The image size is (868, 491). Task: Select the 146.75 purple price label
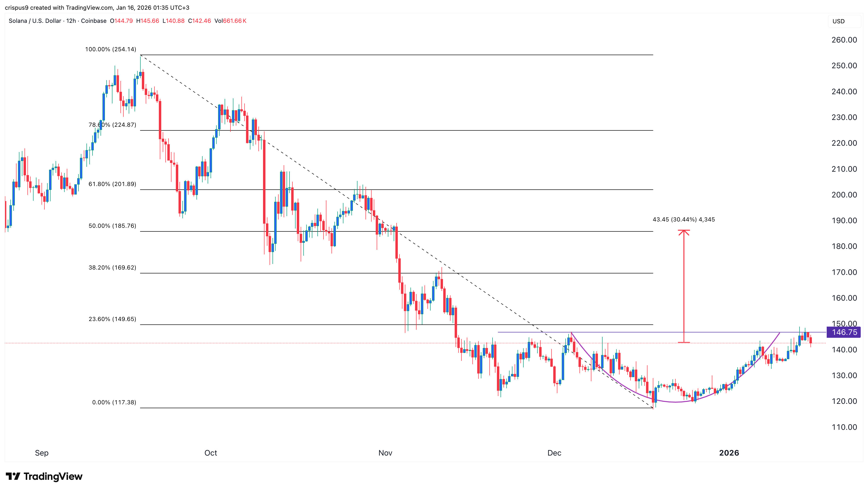(844, 332)
